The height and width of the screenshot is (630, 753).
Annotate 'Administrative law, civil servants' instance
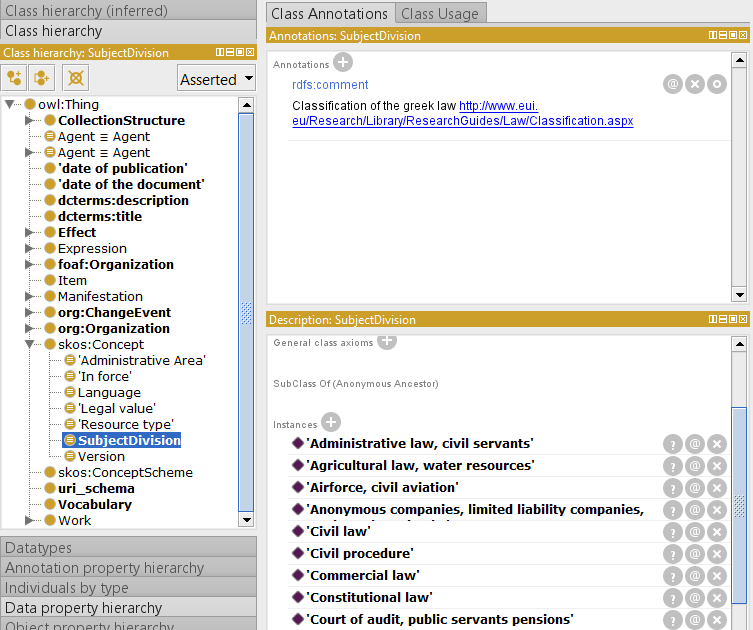pos(694,444)
